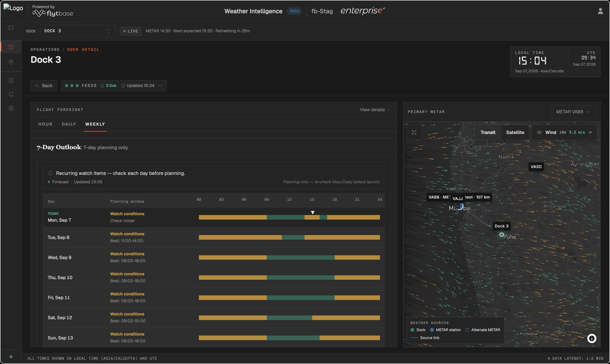Click the enterprise logo in the header
The height and width of the screenshot is (364, 610).
[x=363, y=11]
